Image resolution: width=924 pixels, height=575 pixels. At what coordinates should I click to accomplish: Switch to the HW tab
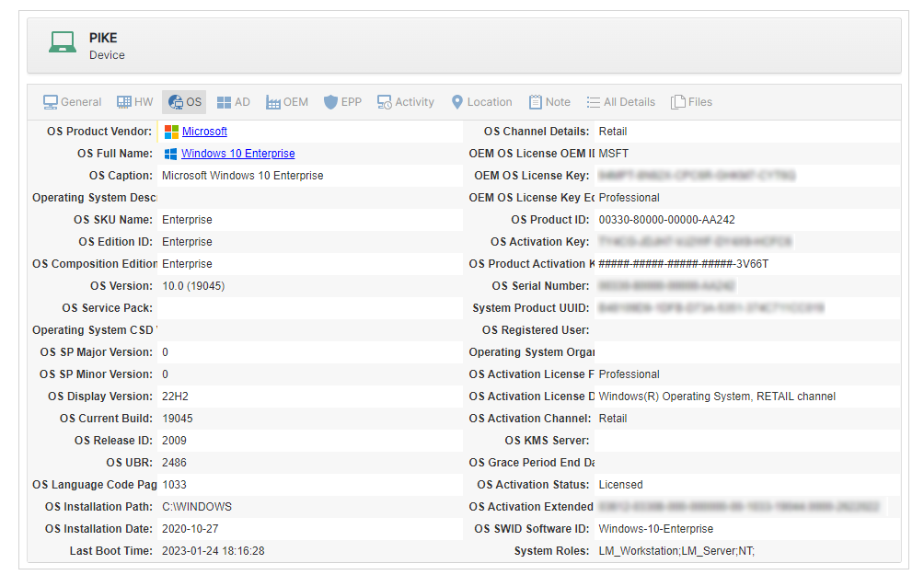135,102
